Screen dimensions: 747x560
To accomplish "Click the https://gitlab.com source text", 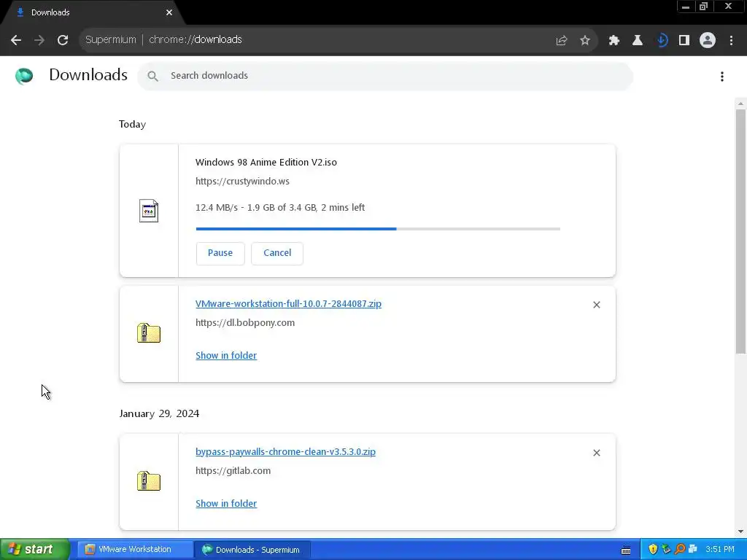I will pyautogui.click(x=233, y=471).
